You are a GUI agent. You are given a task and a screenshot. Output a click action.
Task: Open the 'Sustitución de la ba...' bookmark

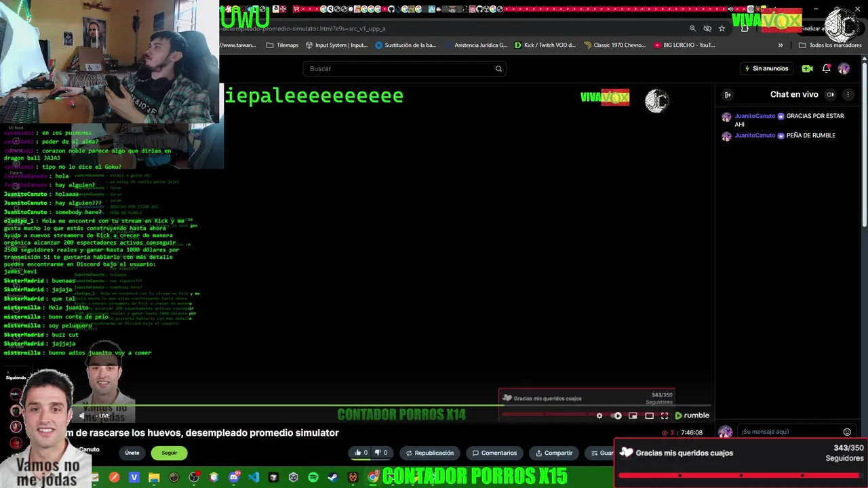(406, 45)
